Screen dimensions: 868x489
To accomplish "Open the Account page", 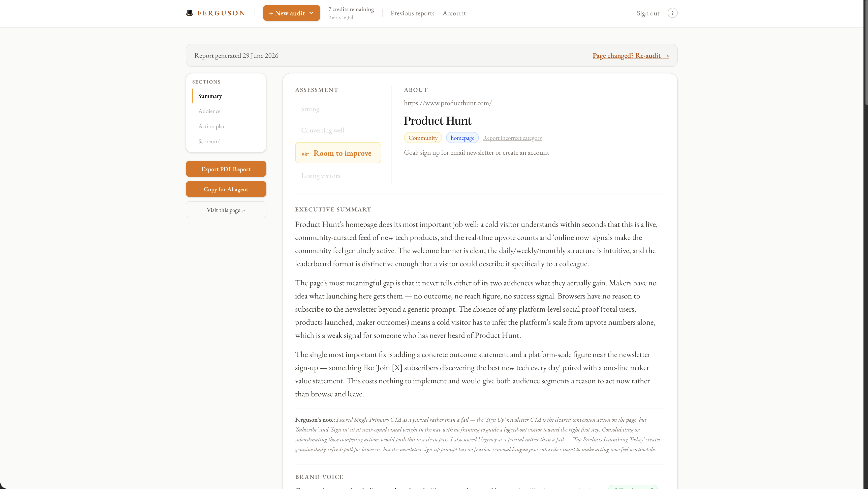I will point(454,13).
